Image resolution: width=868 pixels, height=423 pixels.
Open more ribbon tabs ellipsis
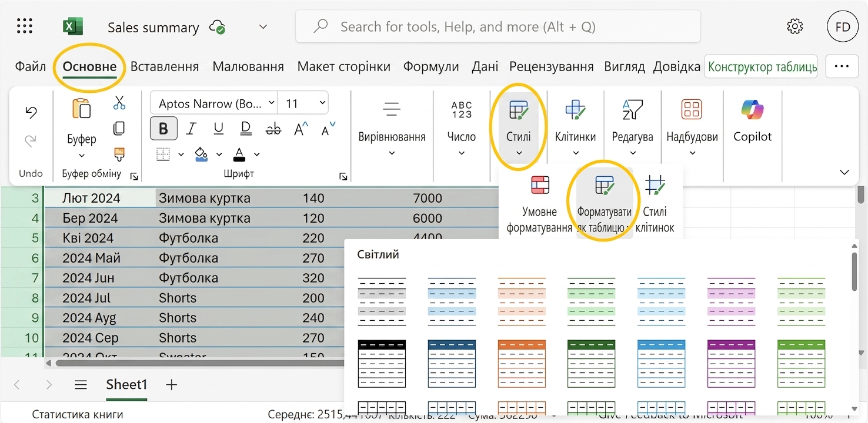842,66
